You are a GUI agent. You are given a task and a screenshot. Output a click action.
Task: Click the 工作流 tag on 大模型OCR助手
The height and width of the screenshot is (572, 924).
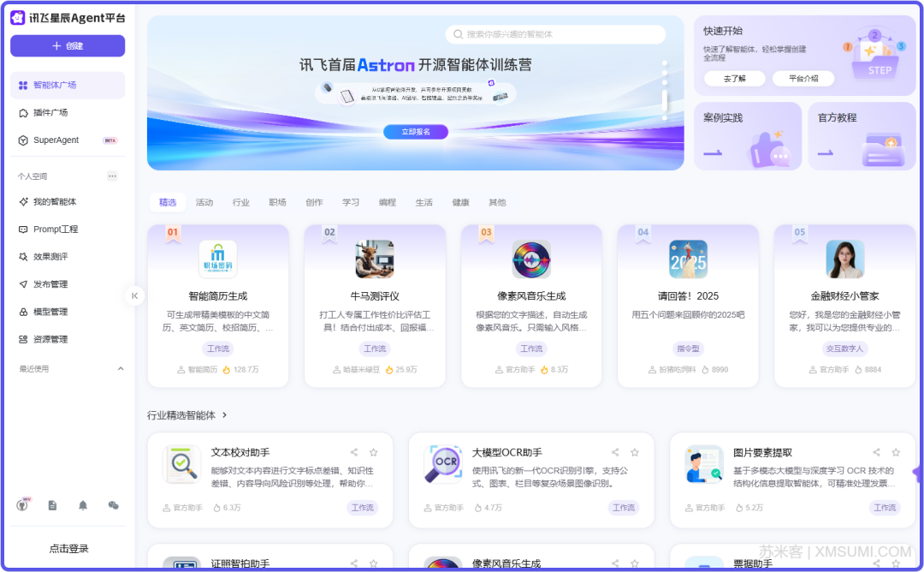(624, 508)
